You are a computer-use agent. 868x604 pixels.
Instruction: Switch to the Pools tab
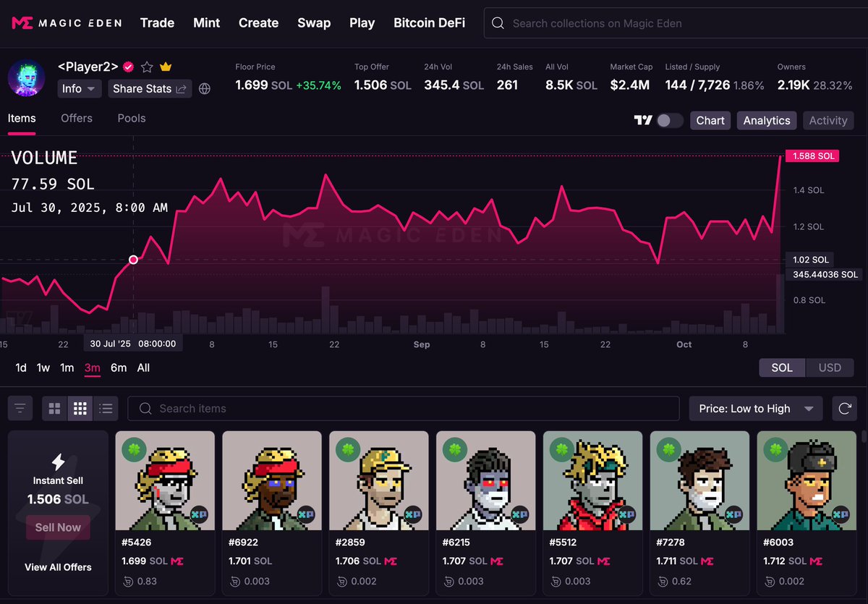pos(132,119)
